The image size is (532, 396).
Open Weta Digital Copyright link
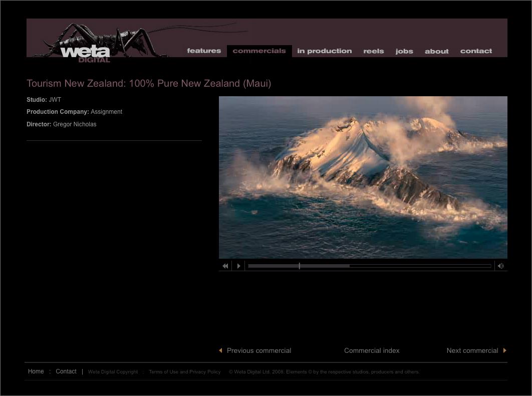(113, 372)
